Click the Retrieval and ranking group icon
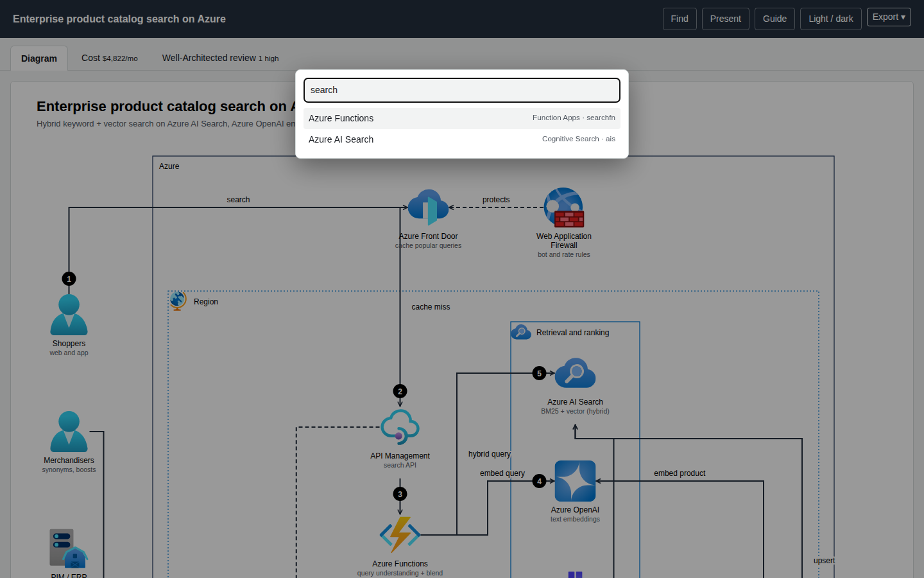 [x=521, y=332]
